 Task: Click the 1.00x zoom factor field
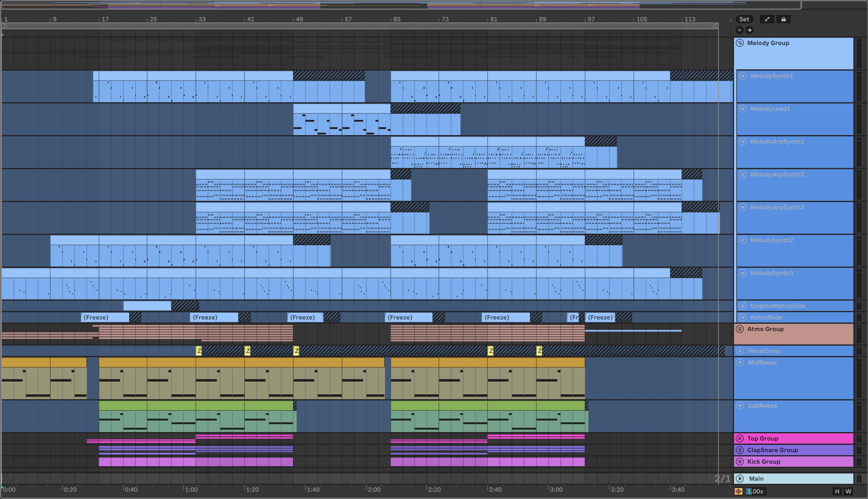756,491
